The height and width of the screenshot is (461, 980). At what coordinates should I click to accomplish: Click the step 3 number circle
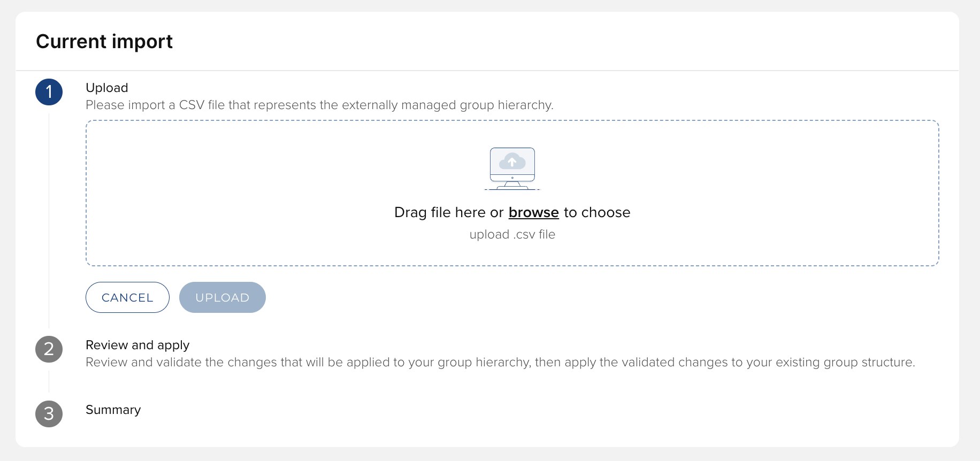pos(49,414)
